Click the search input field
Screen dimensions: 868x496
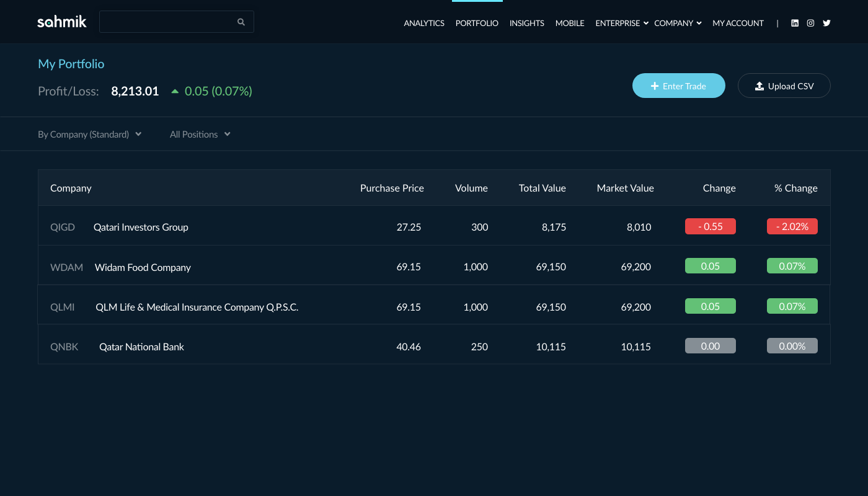click(x=177, y=22)
